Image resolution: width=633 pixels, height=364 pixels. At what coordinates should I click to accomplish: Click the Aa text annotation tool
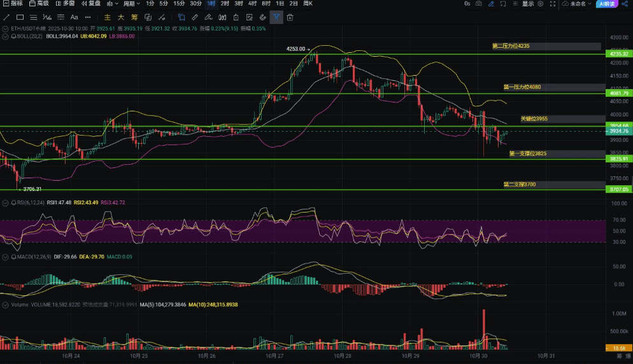(x=74, y=17)
